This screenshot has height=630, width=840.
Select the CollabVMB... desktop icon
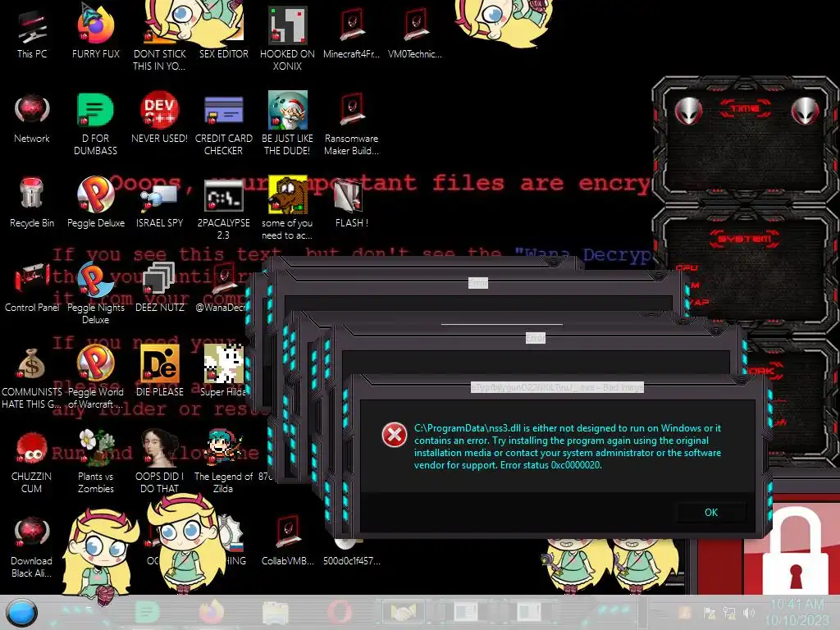(288, 541)
